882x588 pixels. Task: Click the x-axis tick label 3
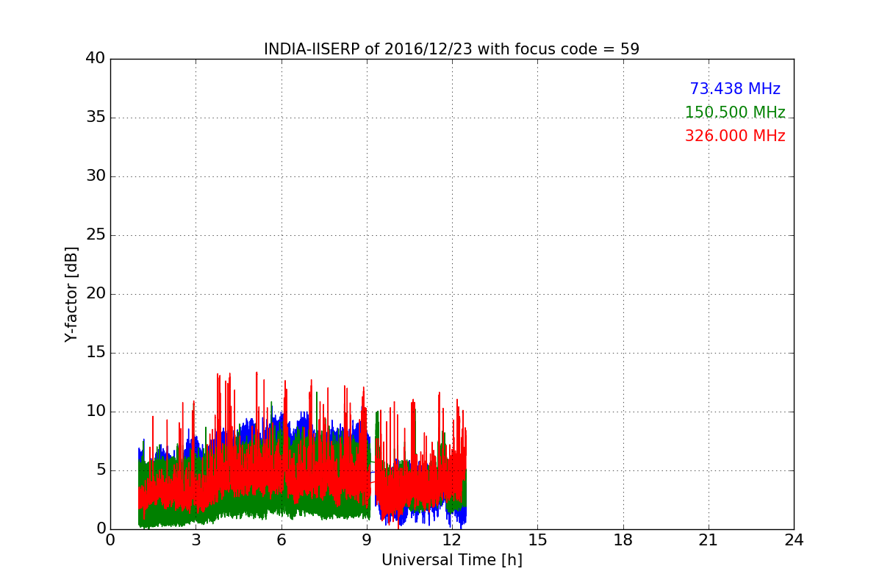[196, 539]
